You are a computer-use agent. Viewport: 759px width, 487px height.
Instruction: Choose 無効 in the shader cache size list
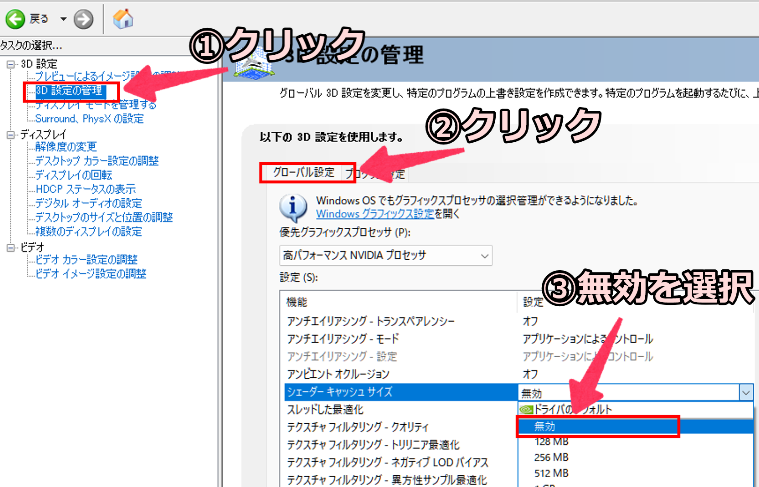[598, 427]
